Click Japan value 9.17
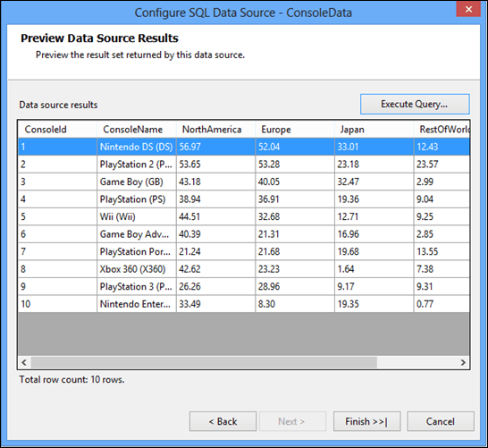Image resolution: width=488 pixels, height=448 pixels. pos(374,286)
